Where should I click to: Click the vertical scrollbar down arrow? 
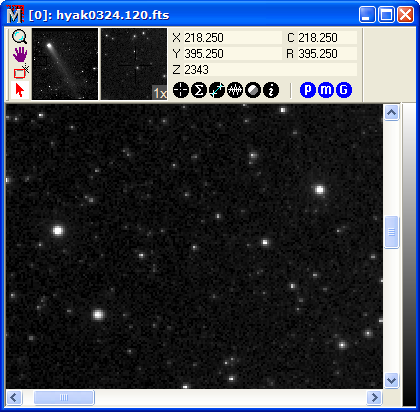tap(391, 380)
